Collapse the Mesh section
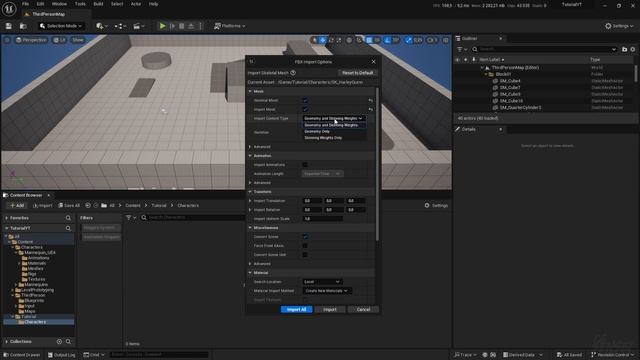The width and height of the screenshot is (640, 360). coord(250,91)
